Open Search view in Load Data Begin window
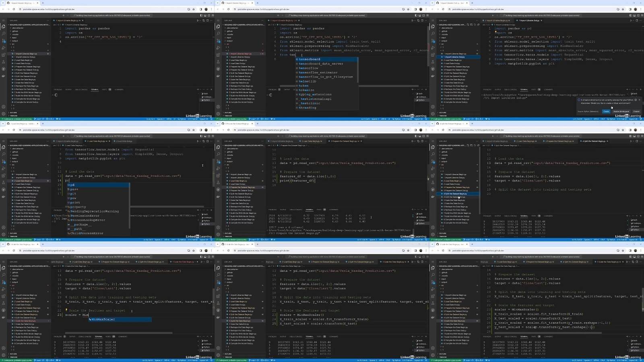 (4, 154)
